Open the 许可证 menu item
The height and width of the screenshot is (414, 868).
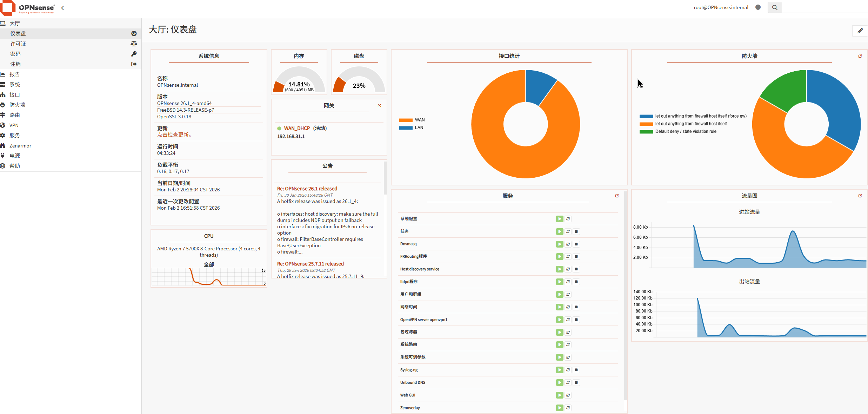click(18, 44)
